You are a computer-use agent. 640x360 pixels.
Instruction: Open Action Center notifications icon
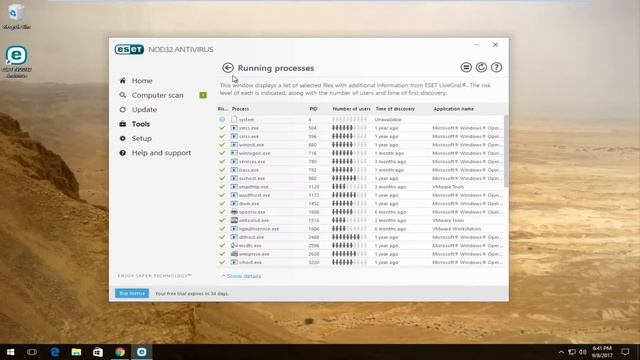coord(625,352)
